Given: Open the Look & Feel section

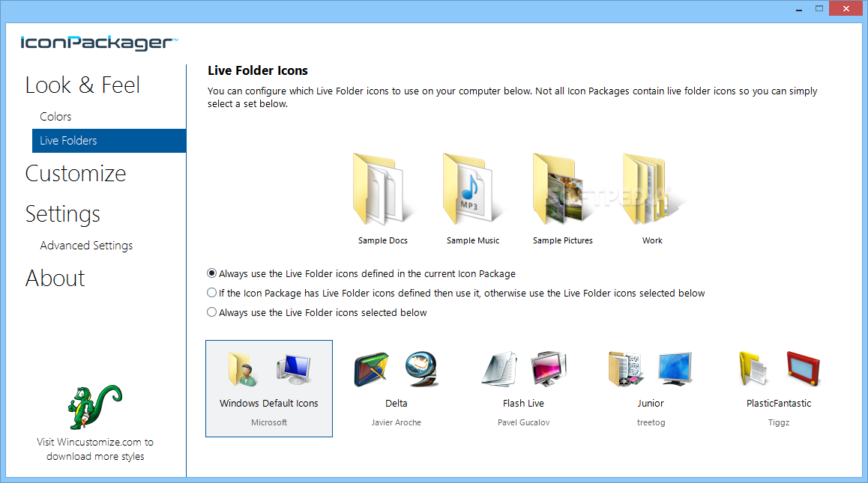Looking at the screenshot, I should coord(82,85).
